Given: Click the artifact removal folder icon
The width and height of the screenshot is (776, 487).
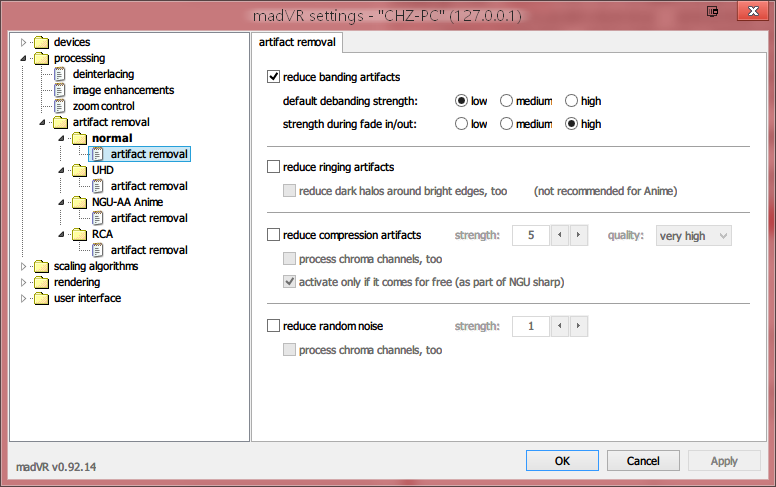Looking at the screenshot, I should coord(60,122).
